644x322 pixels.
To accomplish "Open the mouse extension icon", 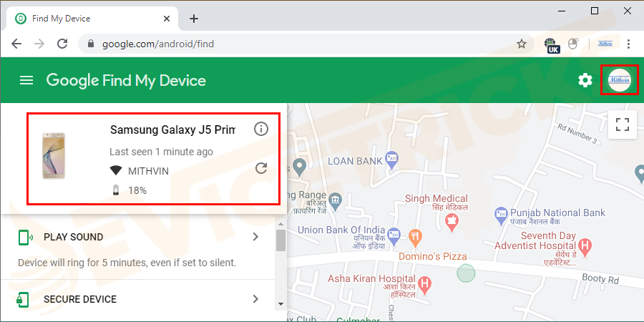I will [573, 44].
